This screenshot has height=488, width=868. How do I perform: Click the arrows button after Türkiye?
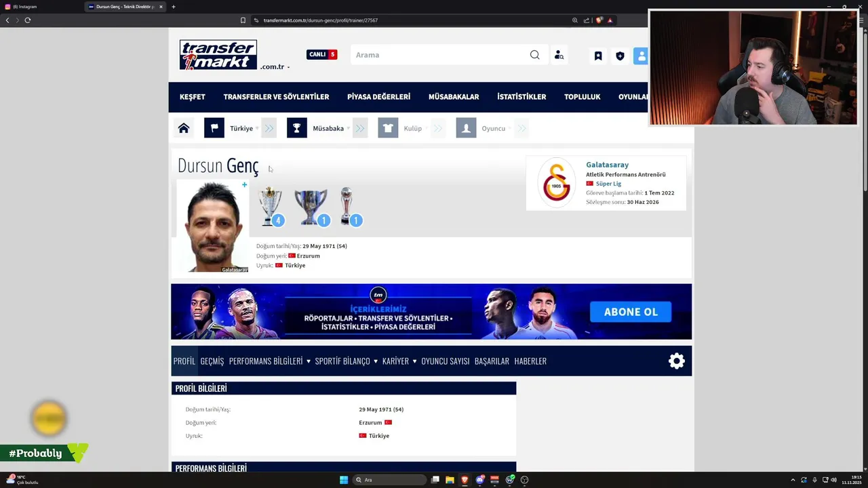269,128
